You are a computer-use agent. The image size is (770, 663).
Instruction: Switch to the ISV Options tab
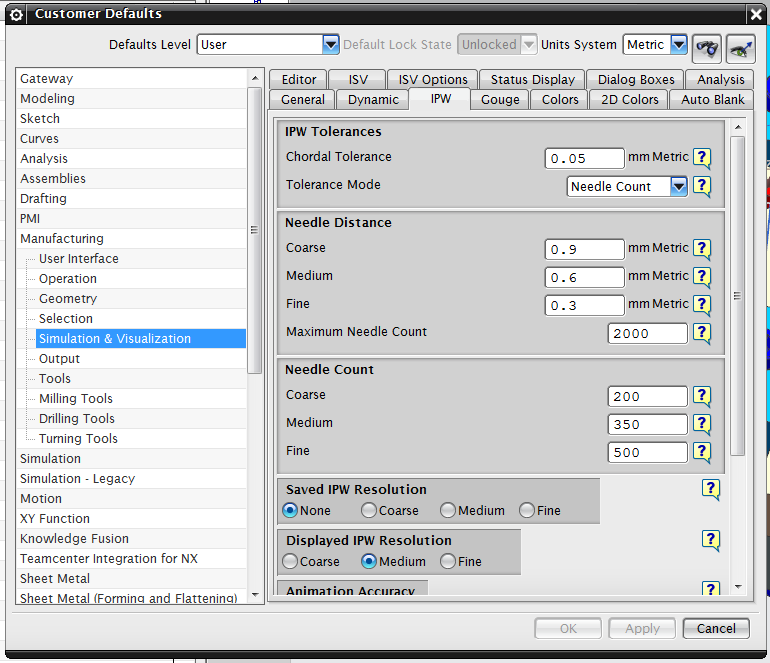pos(433,80)
